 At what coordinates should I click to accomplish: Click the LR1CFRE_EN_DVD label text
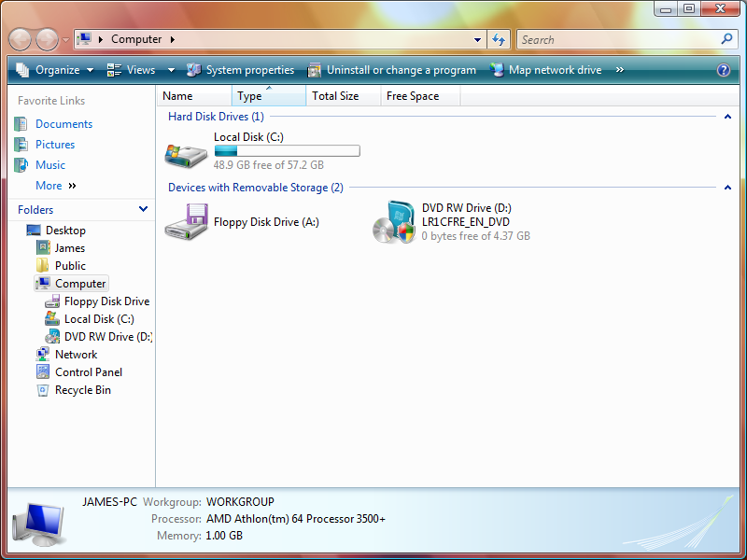coord(465,222)
